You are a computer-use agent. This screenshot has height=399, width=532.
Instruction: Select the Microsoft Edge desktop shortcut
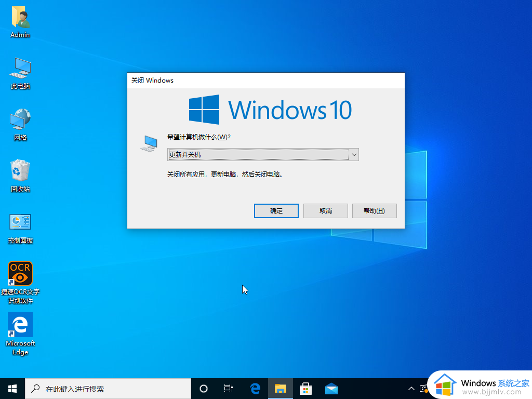tap(20, 334)
